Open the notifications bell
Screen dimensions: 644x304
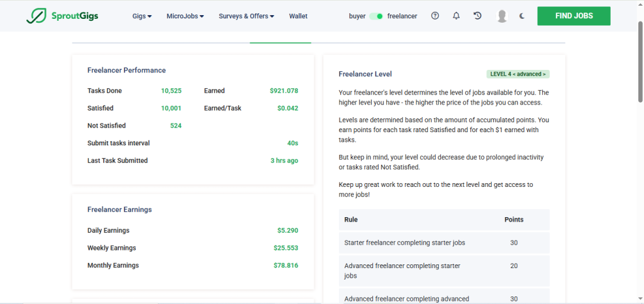point(456,16)
